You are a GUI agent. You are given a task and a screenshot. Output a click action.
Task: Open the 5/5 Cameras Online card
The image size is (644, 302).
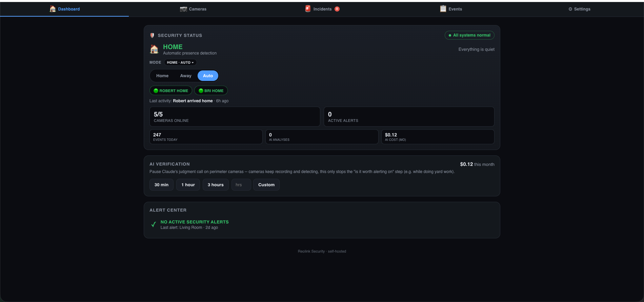point(235,117)
